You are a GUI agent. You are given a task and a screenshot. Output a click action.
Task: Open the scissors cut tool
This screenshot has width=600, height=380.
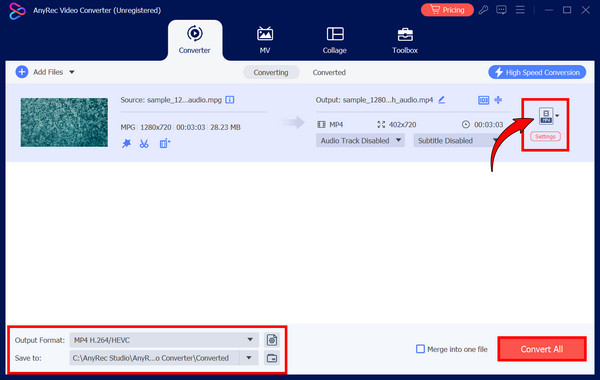[x=144, y=144]
